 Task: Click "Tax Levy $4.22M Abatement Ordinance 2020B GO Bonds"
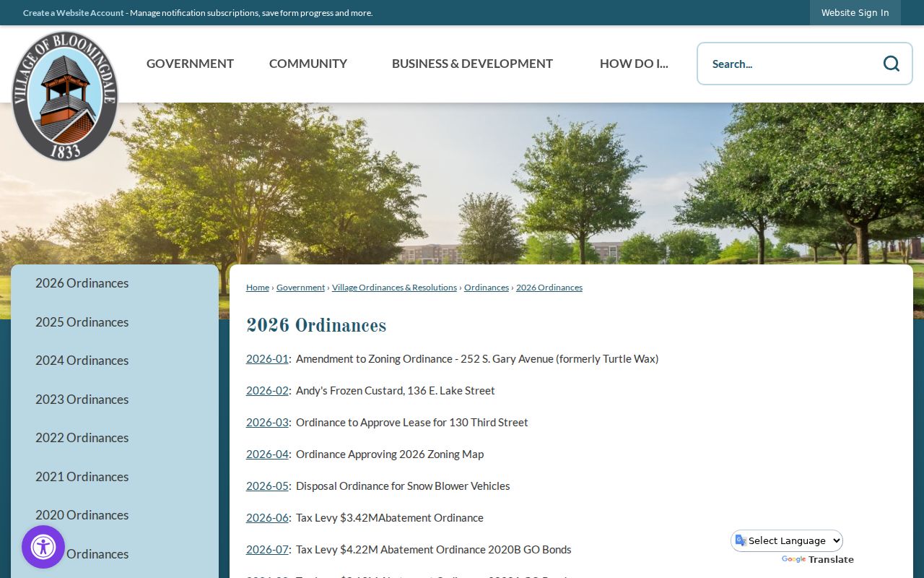click(x=434, y=550)
